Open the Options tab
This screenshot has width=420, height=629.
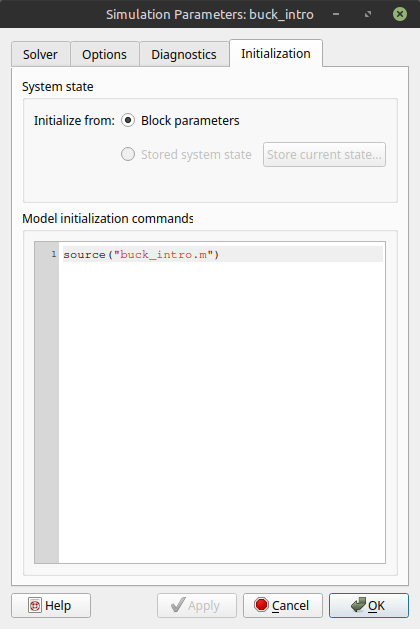point(105,54)
